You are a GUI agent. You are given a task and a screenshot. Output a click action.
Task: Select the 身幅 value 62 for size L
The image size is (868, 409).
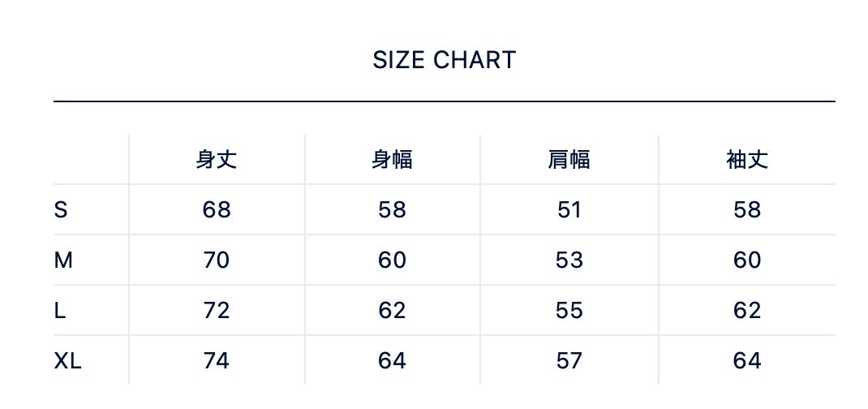[x=392, y=311]
